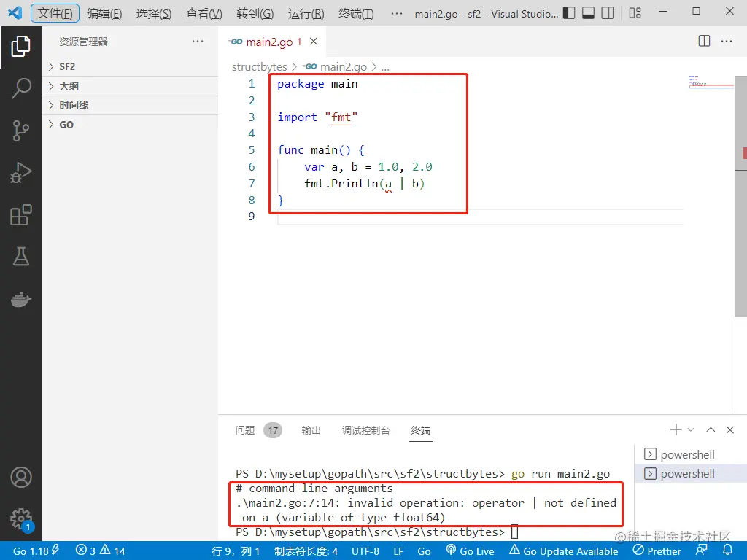Click line number 7 in the gutter
747x560 pixels.
click(252, 183)
